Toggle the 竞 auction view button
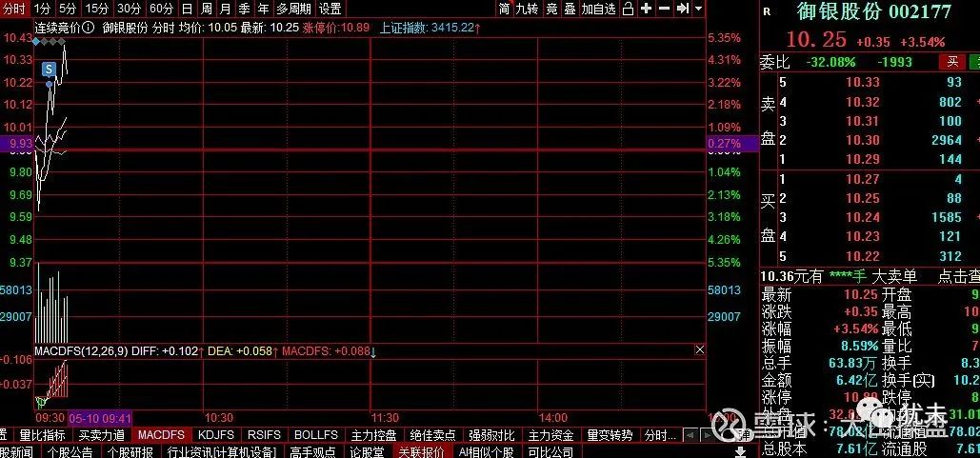 [551, 9]
